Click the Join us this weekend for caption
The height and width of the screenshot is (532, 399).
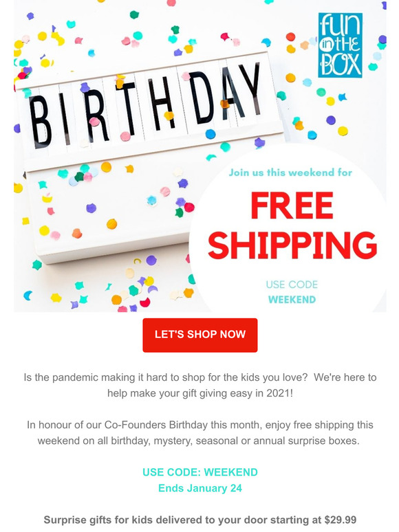(x=290, y=173)
